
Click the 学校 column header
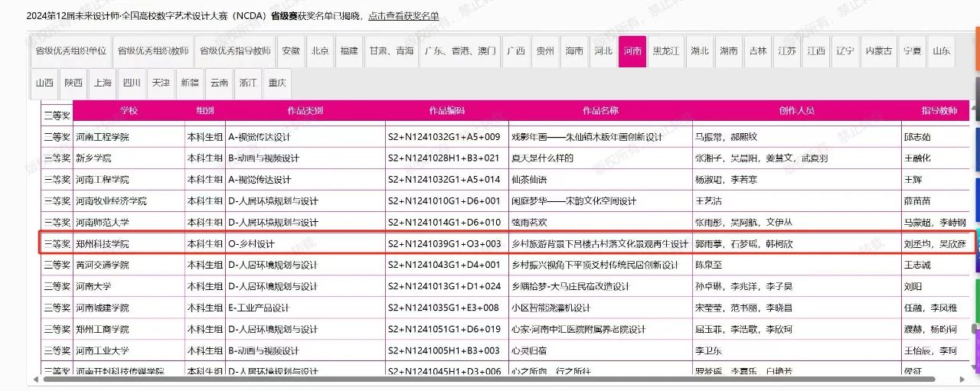(x=129, y=112)
